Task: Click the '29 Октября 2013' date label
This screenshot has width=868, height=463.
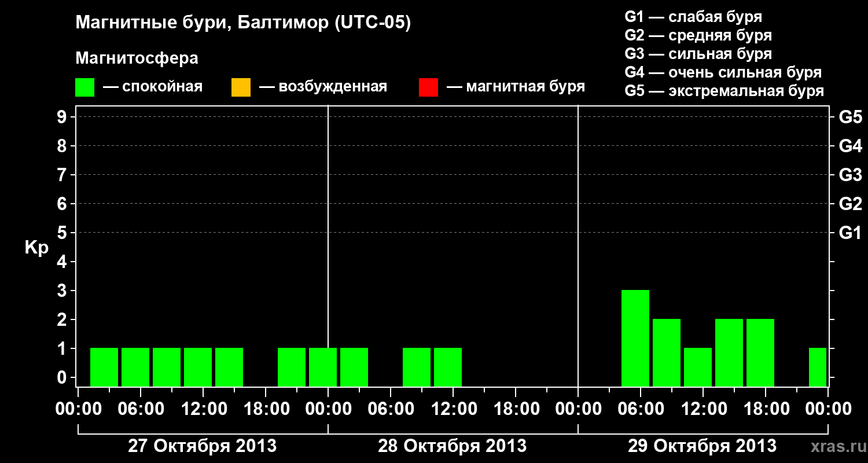Action: 703,446
